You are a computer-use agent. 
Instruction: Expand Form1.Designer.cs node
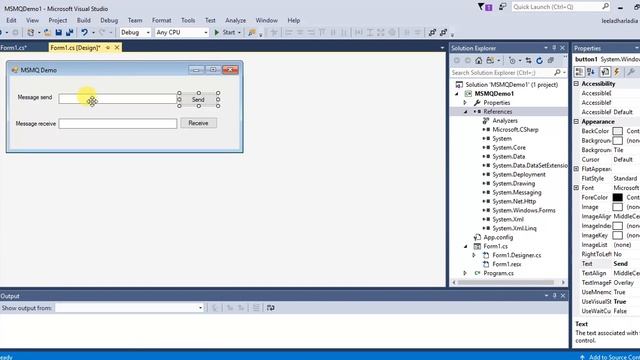[x=474, y=256]
